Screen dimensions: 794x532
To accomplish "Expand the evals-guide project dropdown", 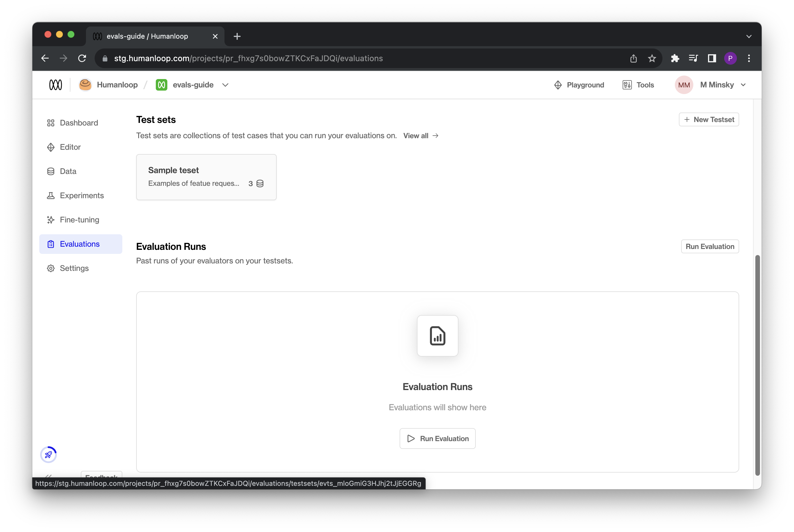I will [225, 85].
